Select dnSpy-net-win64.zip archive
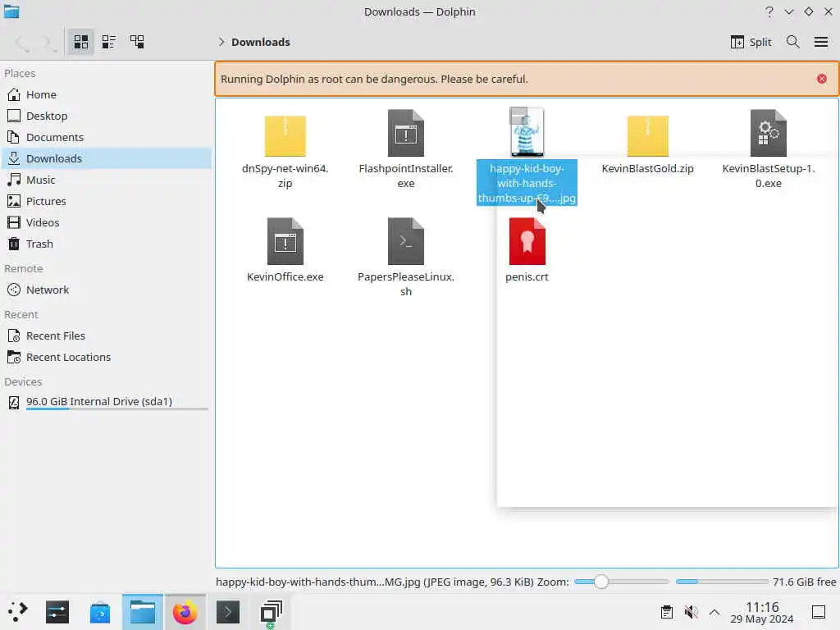Viewport: 840px width, 630px height. (x=285, y=150)
